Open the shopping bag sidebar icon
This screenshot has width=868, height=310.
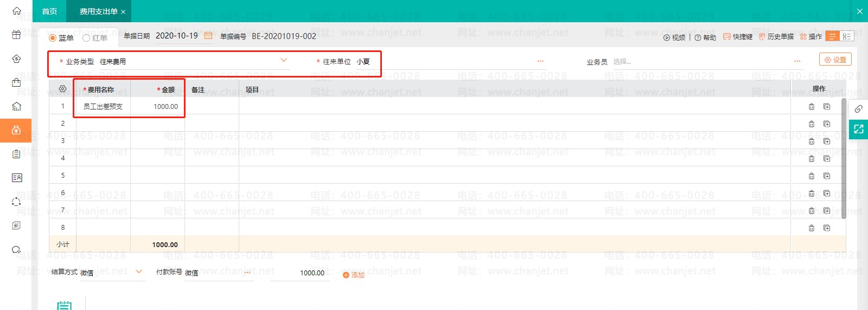(x=16, y=82)
